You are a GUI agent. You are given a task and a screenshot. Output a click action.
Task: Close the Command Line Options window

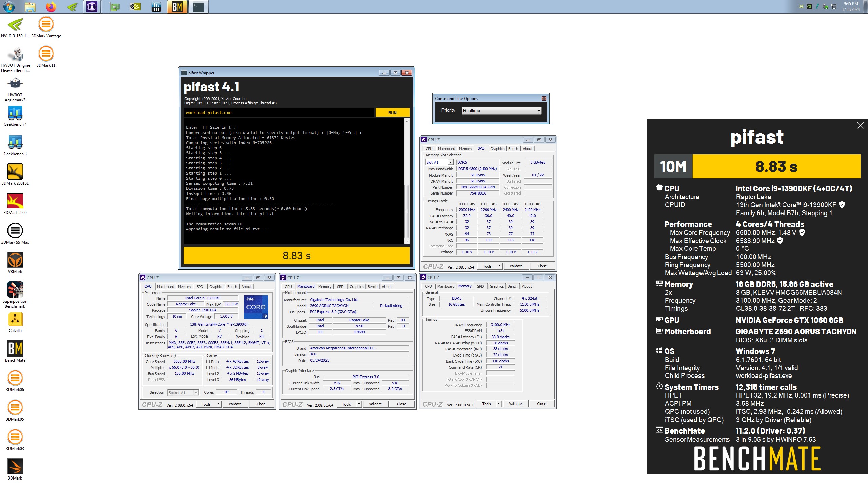click(544, 99)
